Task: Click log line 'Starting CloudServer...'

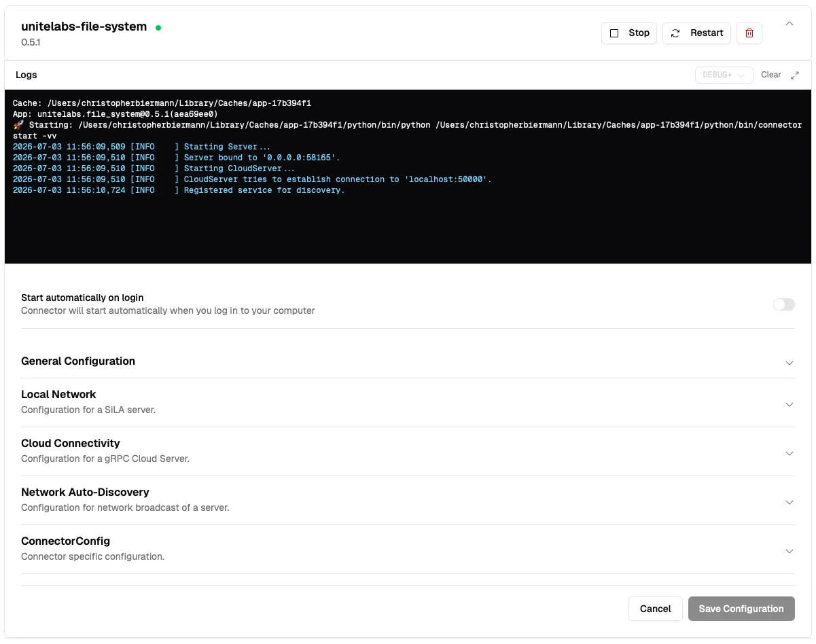Action: pyautogui.click(x=154, y=168)
